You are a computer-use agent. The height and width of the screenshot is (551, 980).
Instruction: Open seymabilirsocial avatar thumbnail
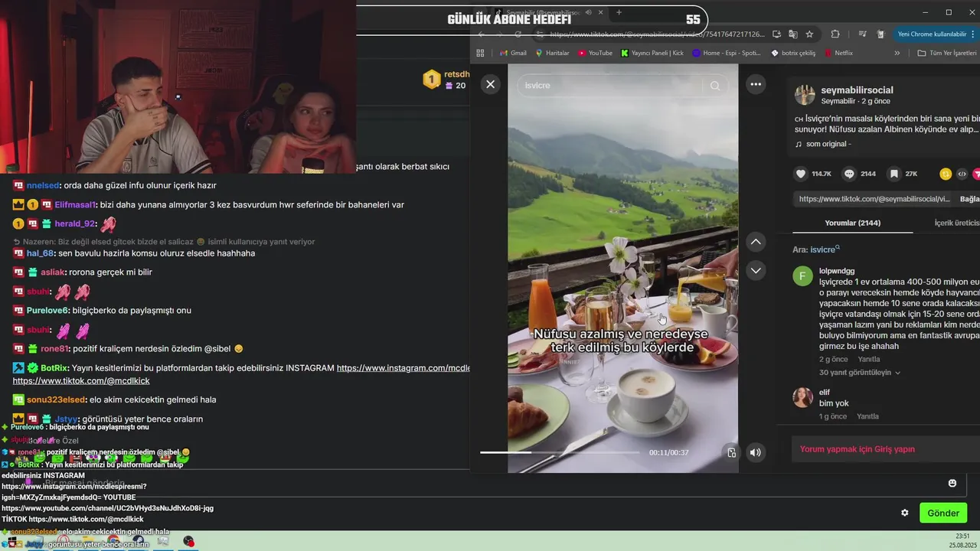point(805,95)
